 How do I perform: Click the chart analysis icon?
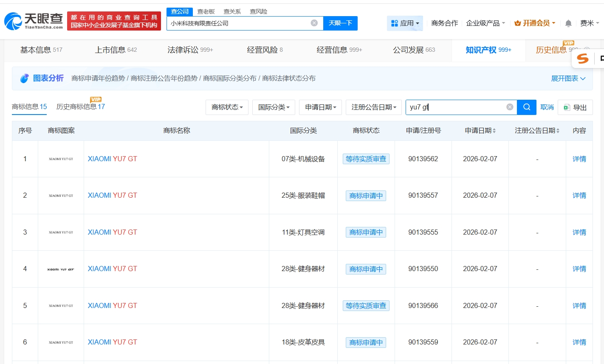(x=24, y=78)
